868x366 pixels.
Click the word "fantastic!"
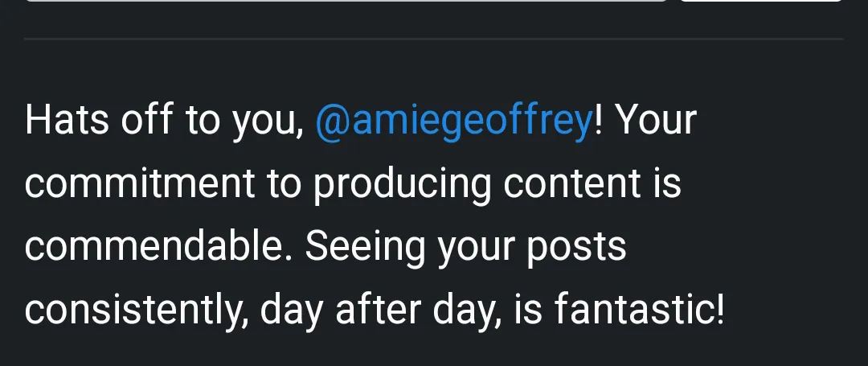pos(639,309)
